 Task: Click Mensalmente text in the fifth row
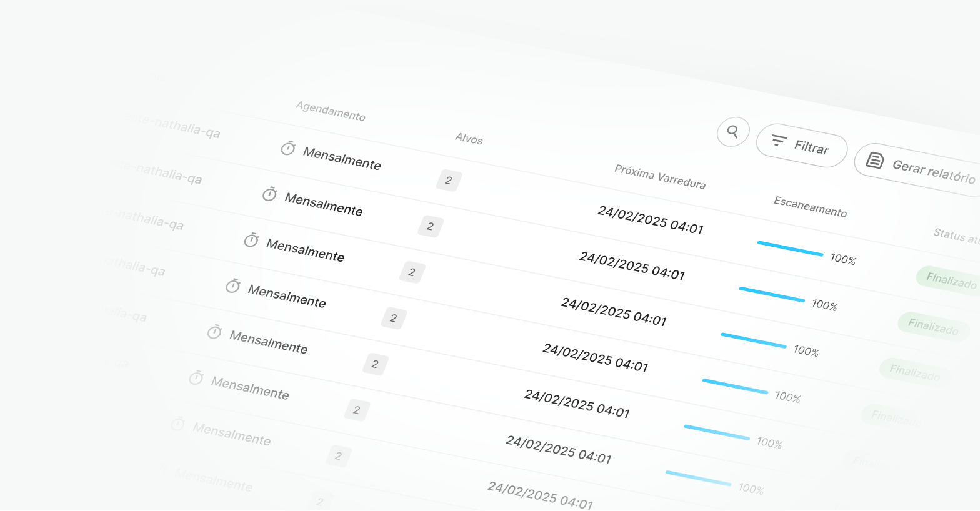[268, 342]
